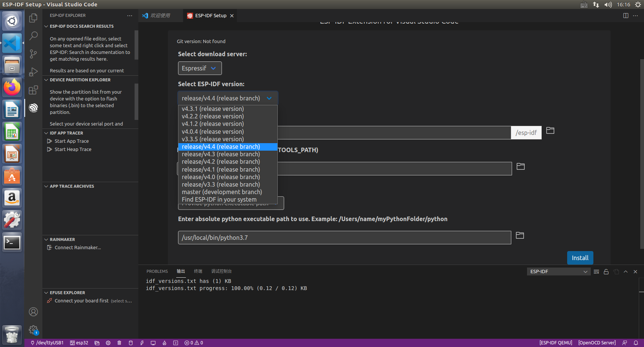Open the PROBLEMS panel tab

157,271
